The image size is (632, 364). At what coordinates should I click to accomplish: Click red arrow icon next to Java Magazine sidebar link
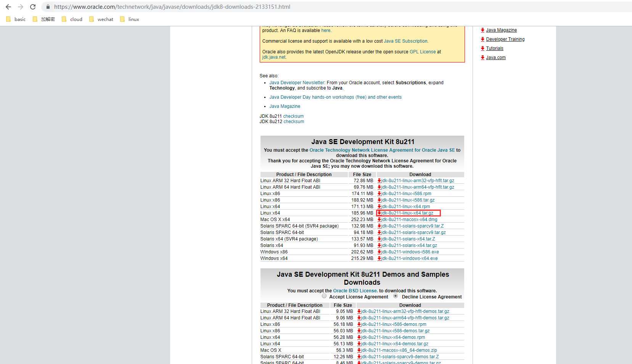[x=482, y=30]
